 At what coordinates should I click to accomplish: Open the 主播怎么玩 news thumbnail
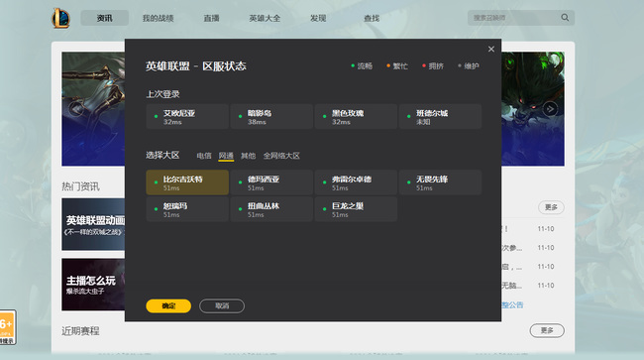pyautogui.click(x=93, y=285)
